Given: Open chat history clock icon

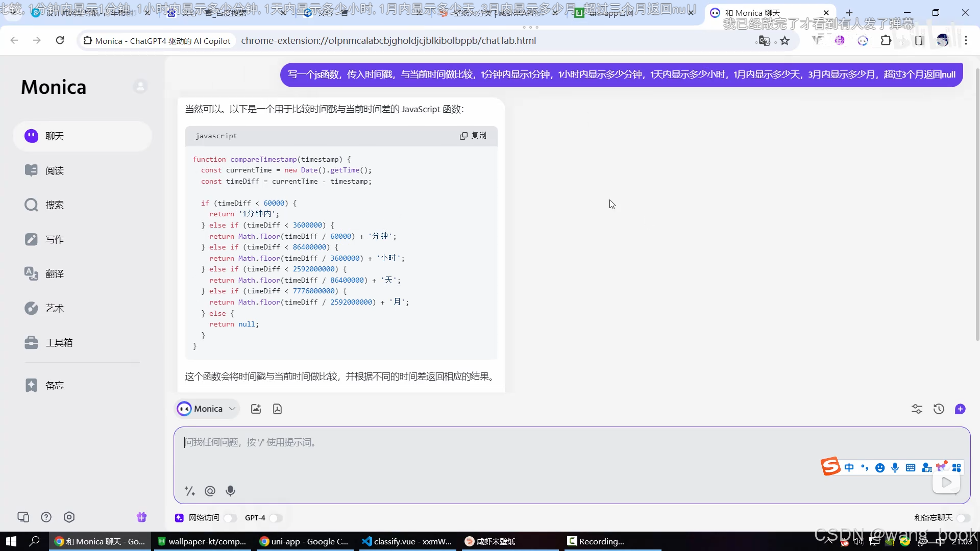Looking at the screenshot, I should coord(938,409).
